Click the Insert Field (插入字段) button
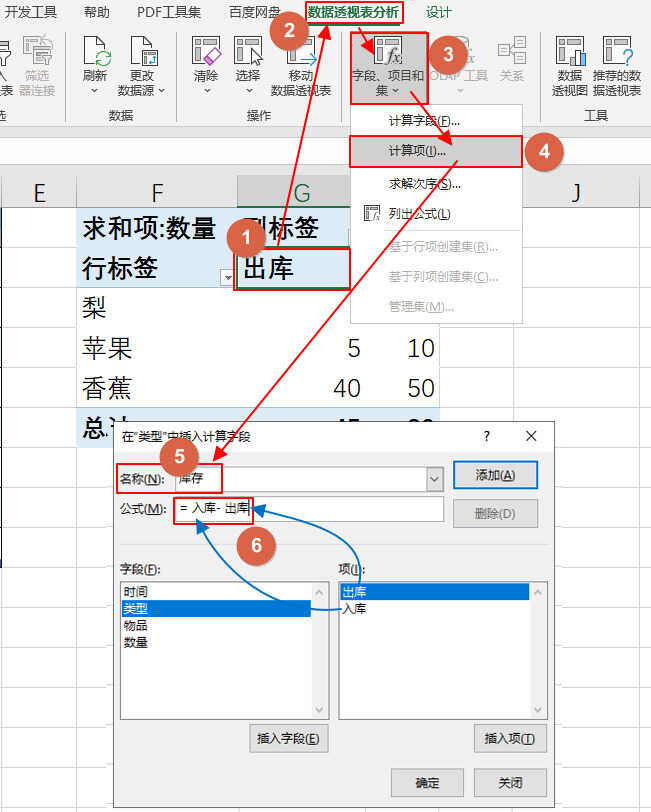This screenshot has width=651, height=812. pyautogui.click(x=288, y=738)
